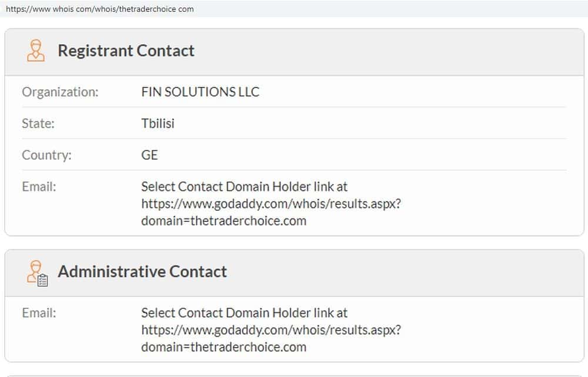Click the Email label under Administrative Contact

39,313
